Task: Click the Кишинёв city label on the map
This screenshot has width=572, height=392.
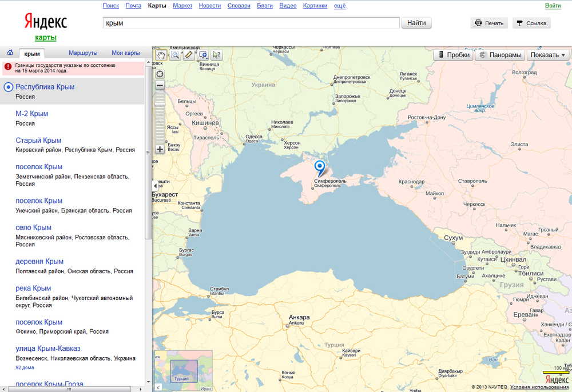Action: pos(205,123)
